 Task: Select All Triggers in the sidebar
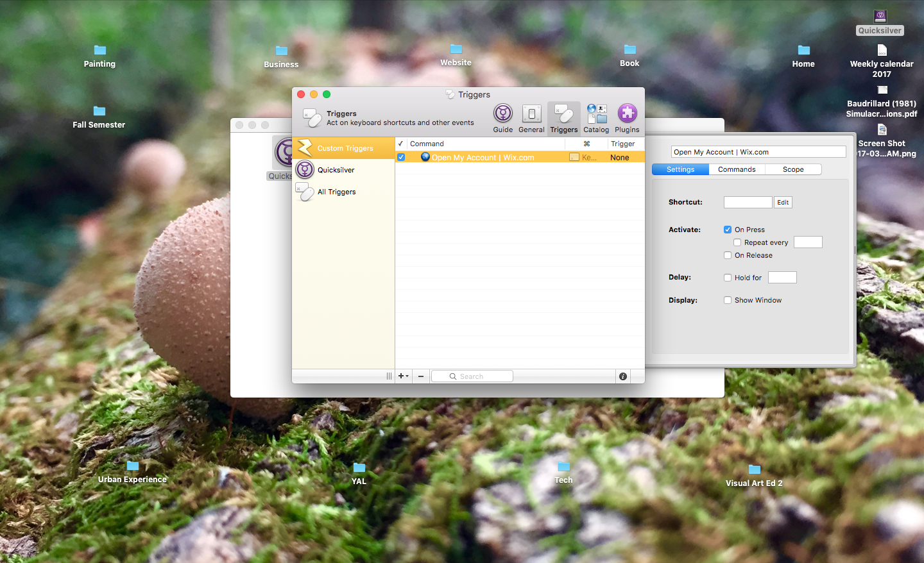click(343, 192)
